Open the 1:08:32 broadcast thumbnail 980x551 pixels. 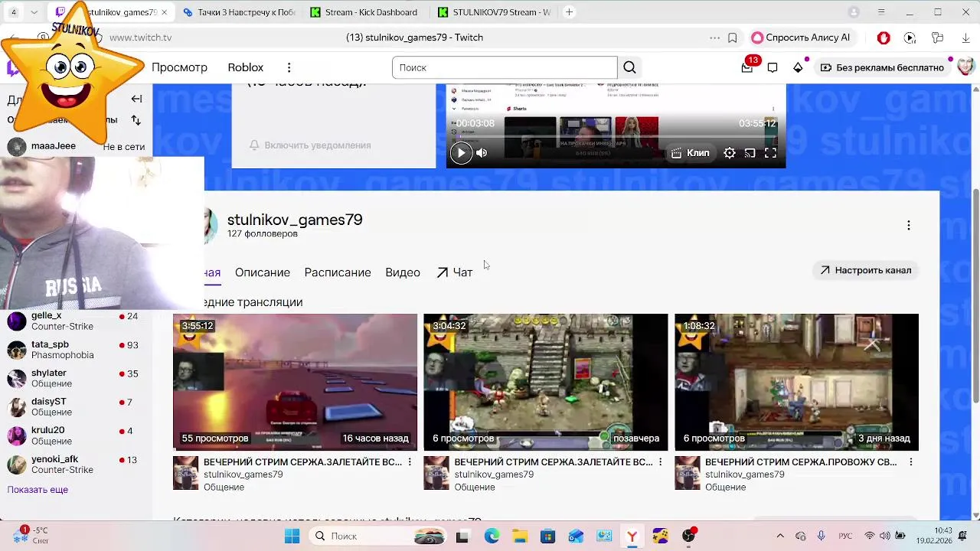[x=796, y=382]
